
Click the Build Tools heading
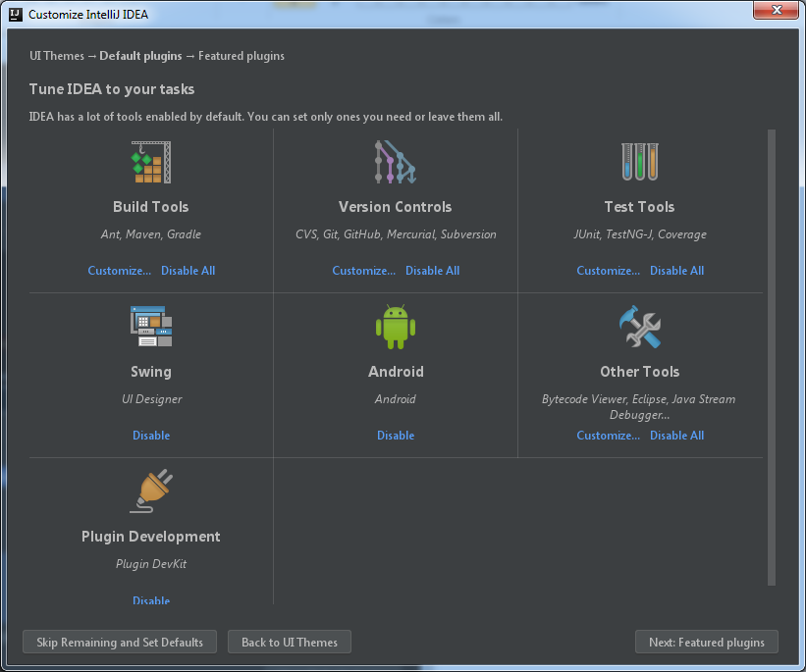150,207
